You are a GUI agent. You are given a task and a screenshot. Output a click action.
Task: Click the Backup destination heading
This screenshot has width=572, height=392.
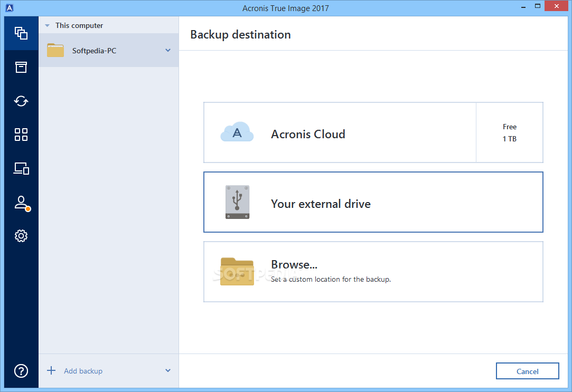tap(240, 35)
